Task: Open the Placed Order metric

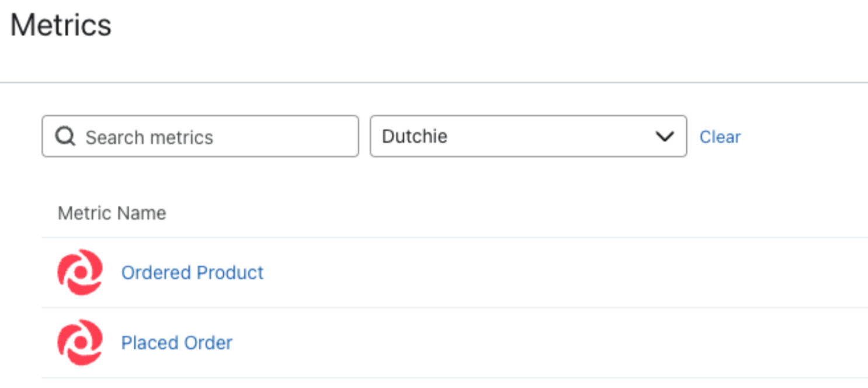Action: [176, 342]
